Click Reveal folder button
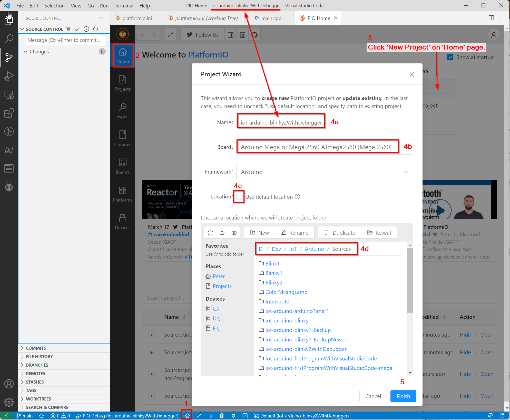Viewport: 510px width, 420px height. click(x=379, y=233)
